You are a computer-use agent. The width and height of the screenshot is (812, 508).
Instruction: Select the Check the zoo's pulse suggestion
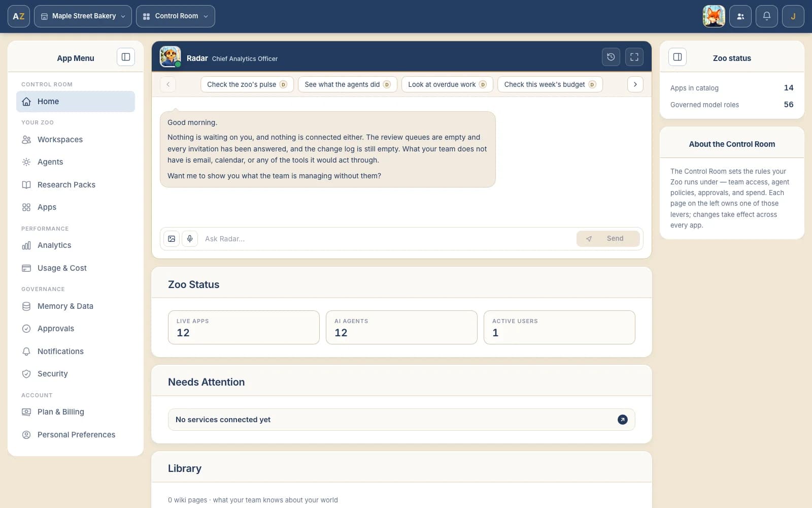coord(247,84)
